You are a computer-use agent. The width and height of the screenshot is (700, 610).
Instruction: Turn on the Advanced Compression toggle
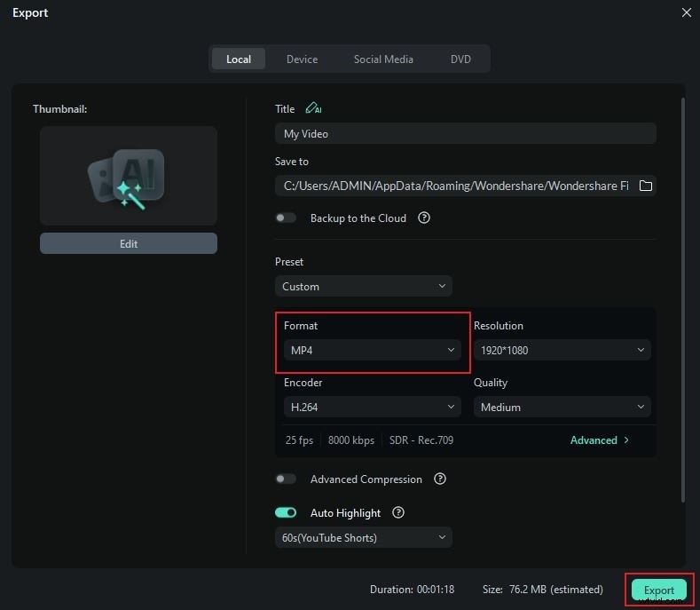pyautogui.click(x=286, y=479)
